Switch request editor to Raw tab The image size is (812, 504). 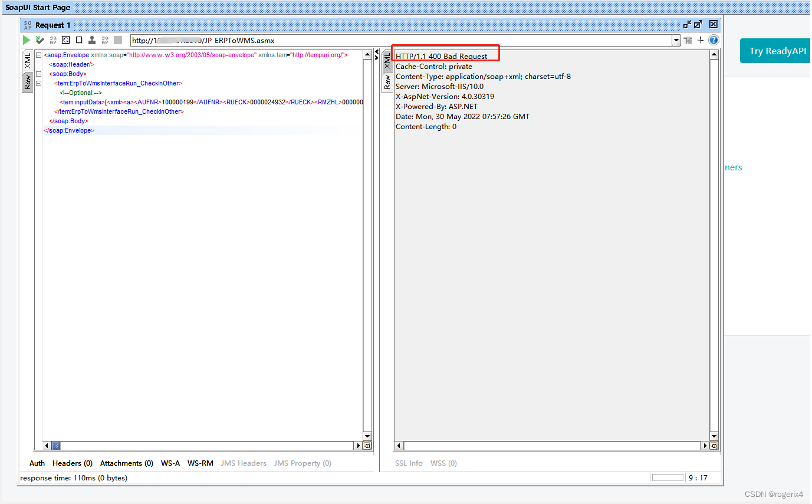27,81
